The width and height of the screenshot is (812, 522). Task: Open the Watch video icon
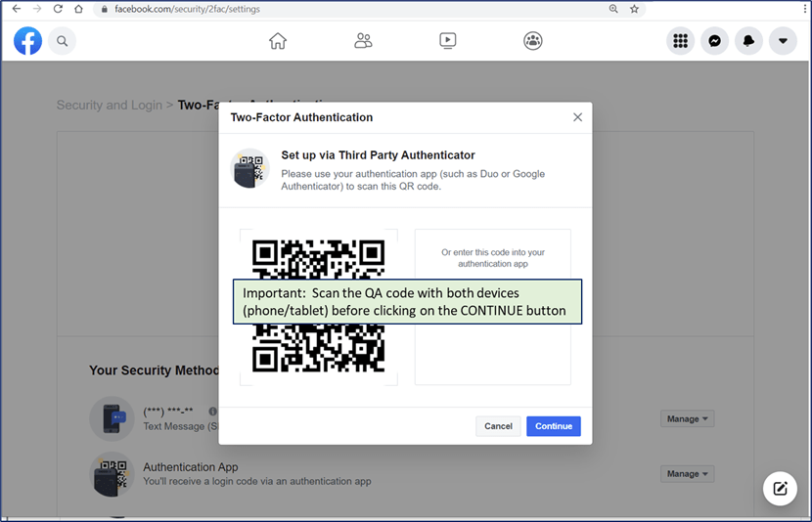coord(447,41)
